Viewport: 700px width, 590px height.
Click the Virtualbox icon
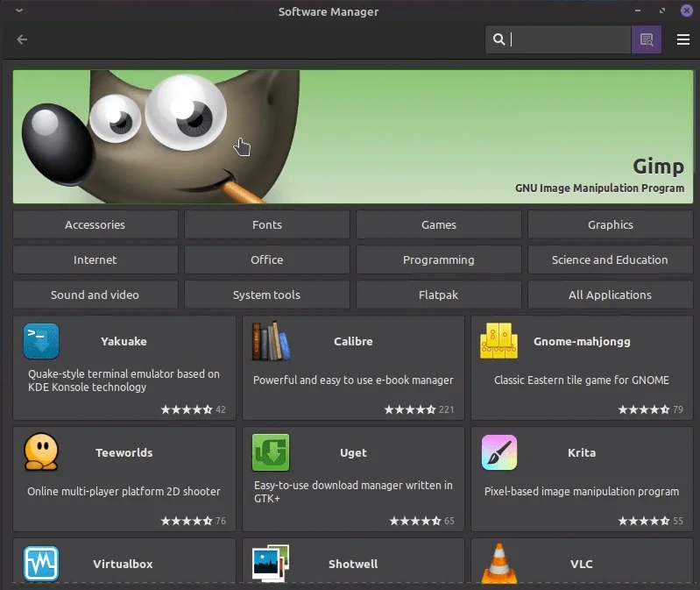pyautogui.click(x=41, y=564)
